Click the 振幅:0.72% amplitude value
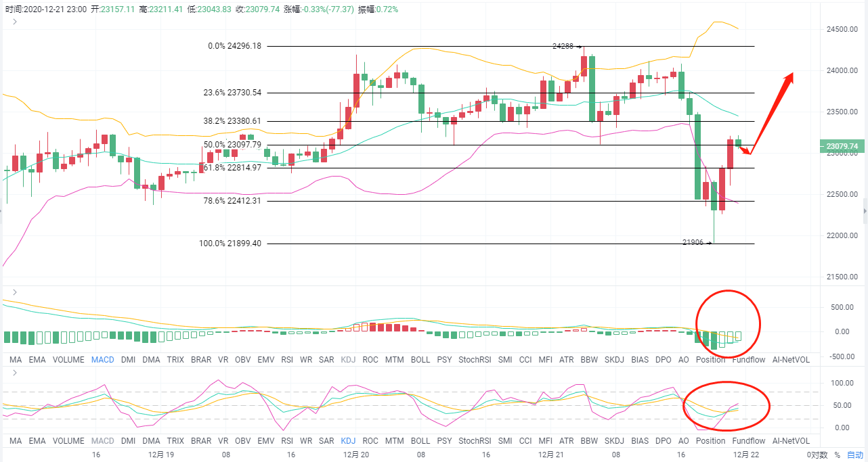This screenshot has height=462, width=868. 377,9
